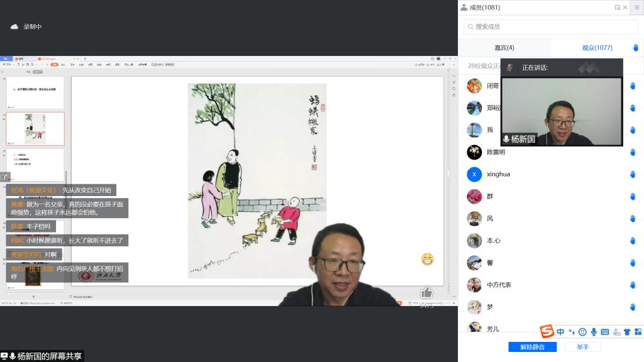Click the 解除静音 unmute button
The height and width of the screenshot is (362, 644).
pos(532,347)
